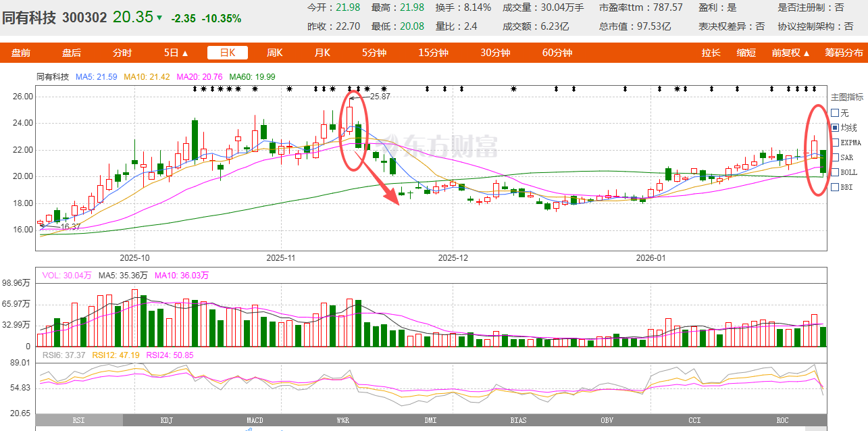Click the -10.35% change percentage

coord(222,19)
